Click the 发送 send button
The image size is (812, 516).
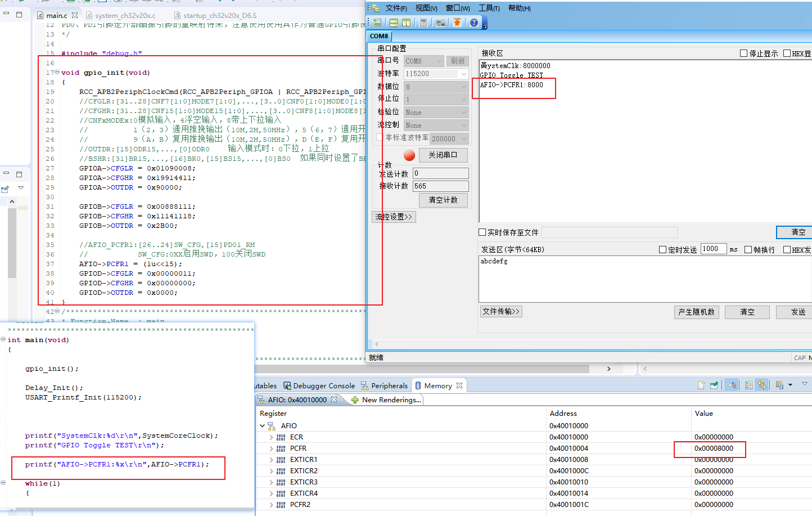click(x=795, y=312)
